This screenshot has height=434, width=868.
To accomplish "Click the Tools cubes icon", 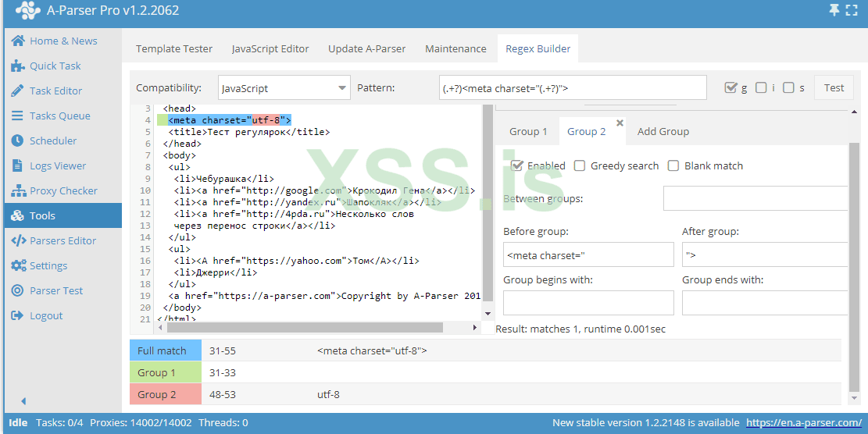I will click(x=18, y=215).
